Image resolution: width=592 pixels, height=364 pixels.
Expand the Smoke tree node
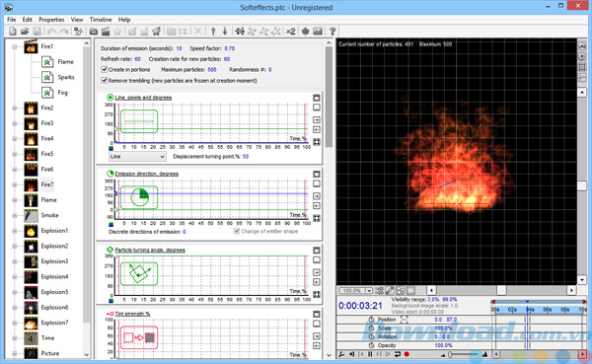15,216
